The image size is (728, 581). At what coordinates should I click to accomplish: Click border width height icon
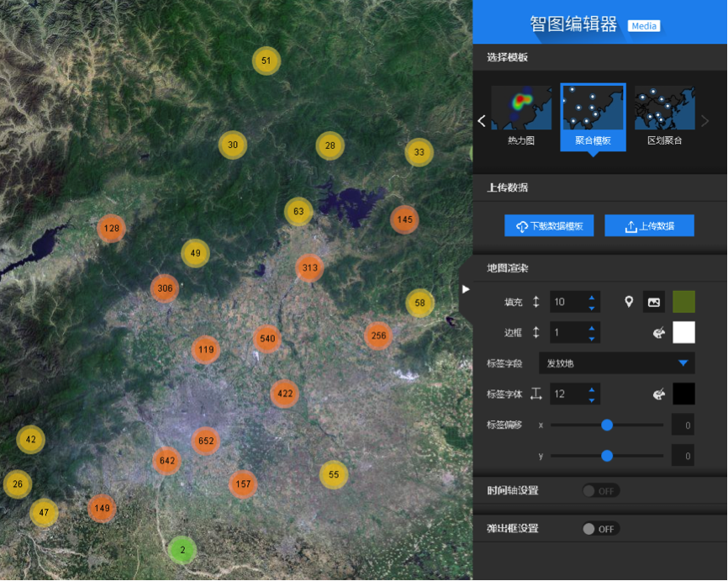(x=536, y=332)
